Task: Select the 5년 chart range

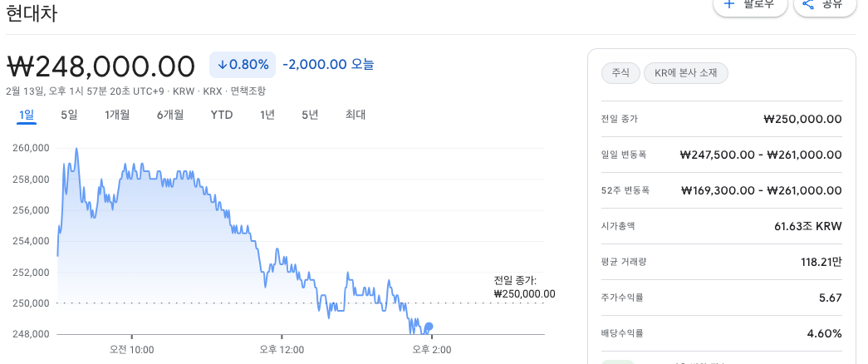Action: point(310,115)
